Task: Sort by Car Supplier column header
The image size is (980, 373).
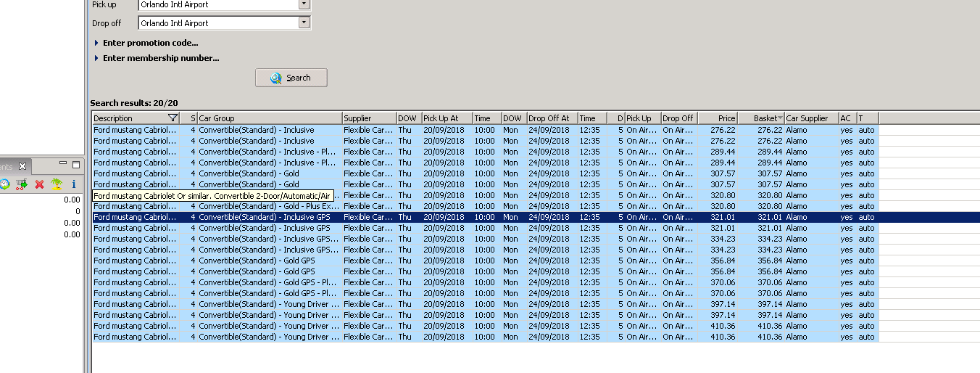Action: click(812, 118)
